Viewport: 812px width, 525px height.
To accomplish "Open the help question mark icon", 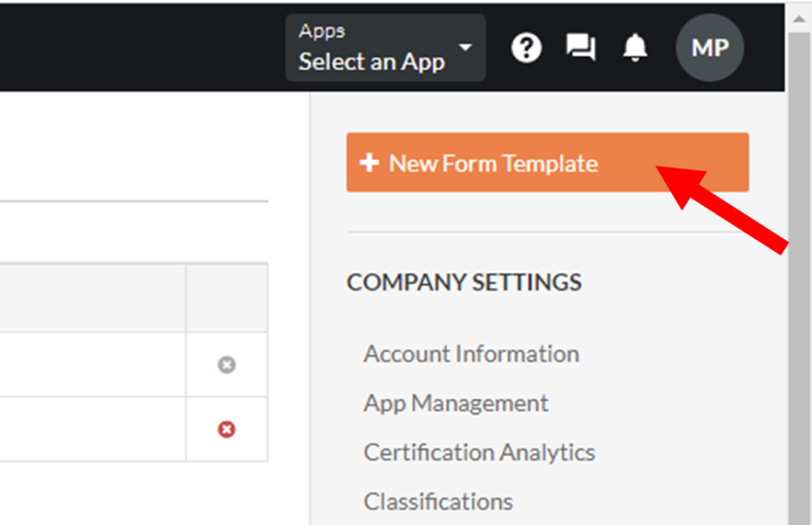I will pos(526,48).
